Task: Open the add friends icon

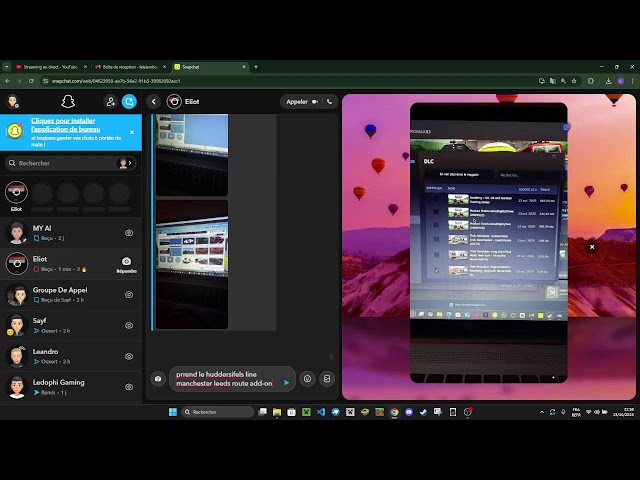Action: tap(110, 101)
